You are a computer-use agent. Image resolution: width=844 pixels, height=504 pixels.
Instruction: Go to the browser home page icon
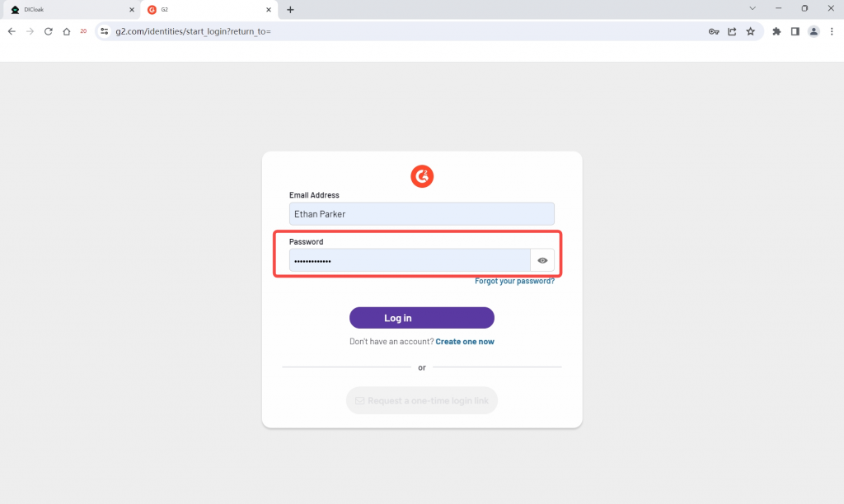[66, 31]
